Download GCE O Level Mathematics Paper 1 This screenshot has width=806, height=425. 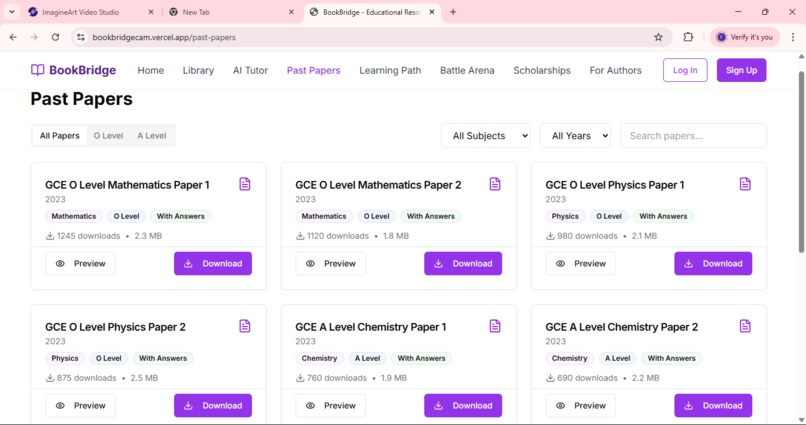[x=213, y=263]
